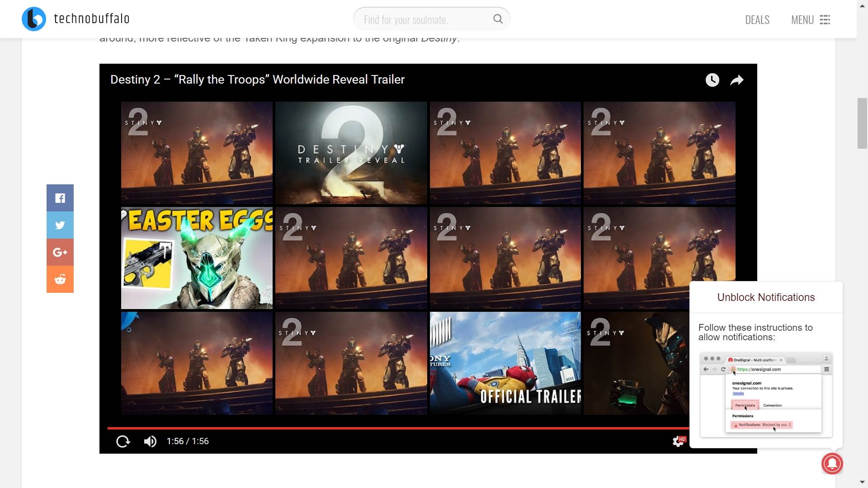Open video settings gear

click(678, 441)
